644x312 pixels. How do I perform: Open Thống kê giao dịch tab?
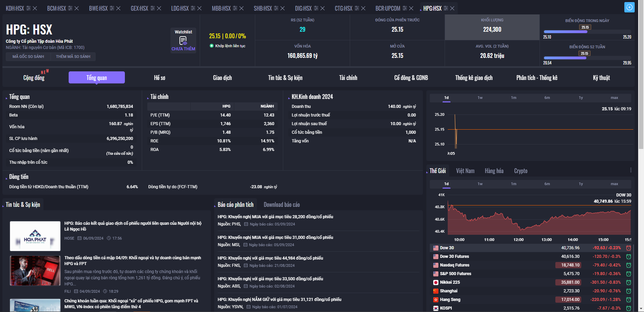click(474, 78)
